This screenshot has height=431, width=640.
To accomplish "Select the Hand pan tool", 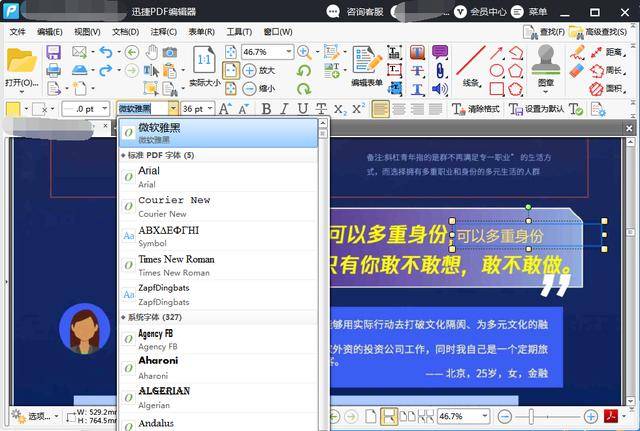I will click(x=151, y=52).
